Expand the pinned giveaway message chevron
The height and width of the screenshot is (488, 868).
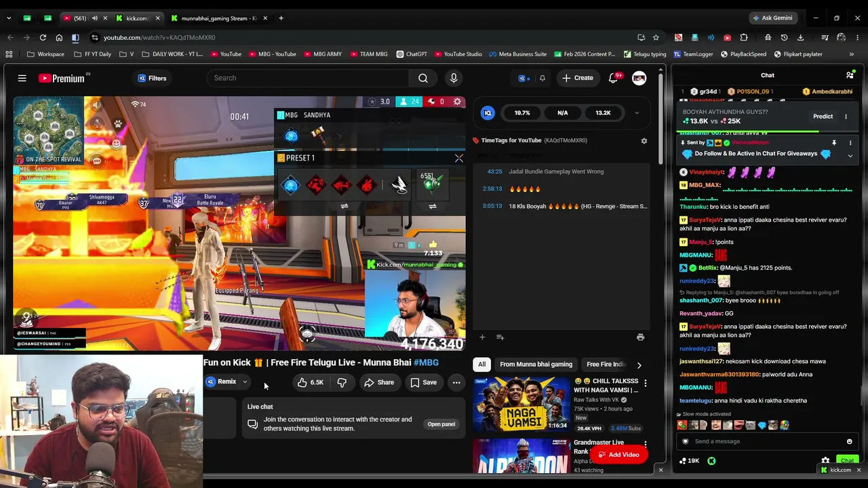pyautogui.click(x=850, y=156)
